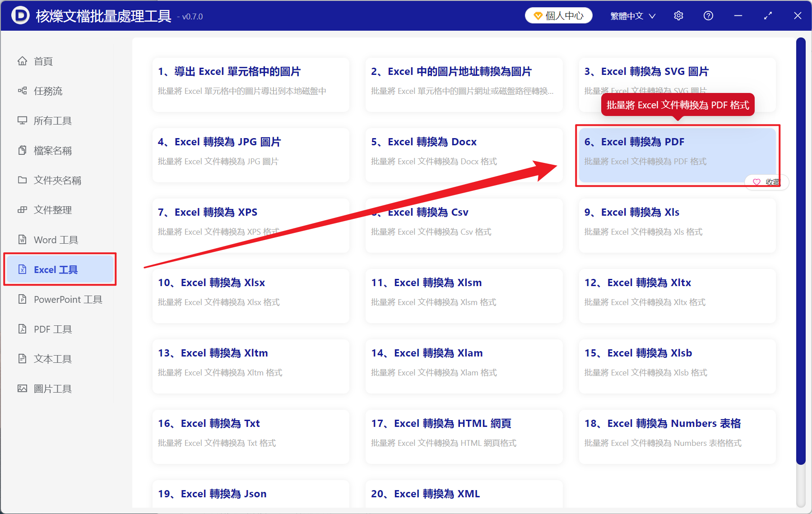Open Excel 轉換為 Csv tool
812x514 pixels.
(464, 225)
